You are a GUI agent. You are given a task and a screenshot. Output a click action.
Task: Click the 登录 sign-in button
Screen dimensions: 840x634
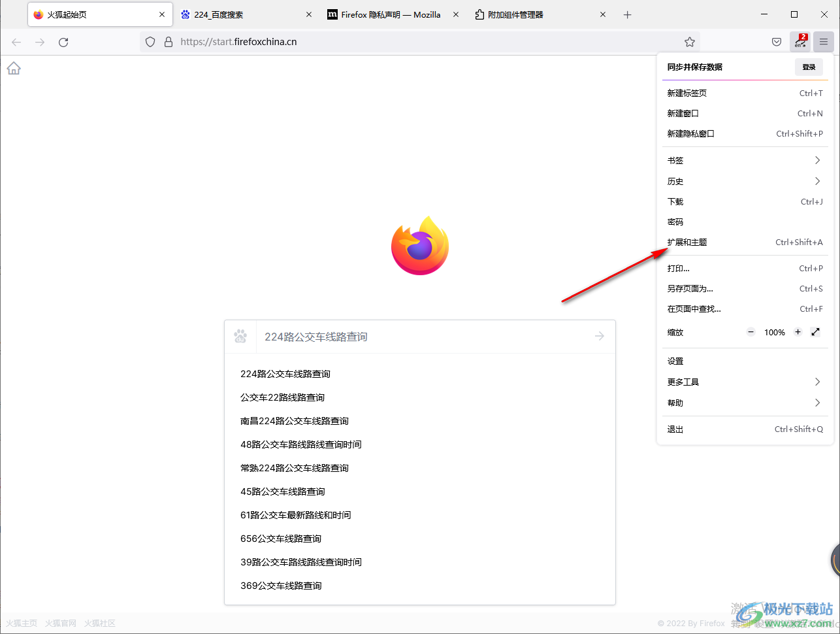click(809, 67)
